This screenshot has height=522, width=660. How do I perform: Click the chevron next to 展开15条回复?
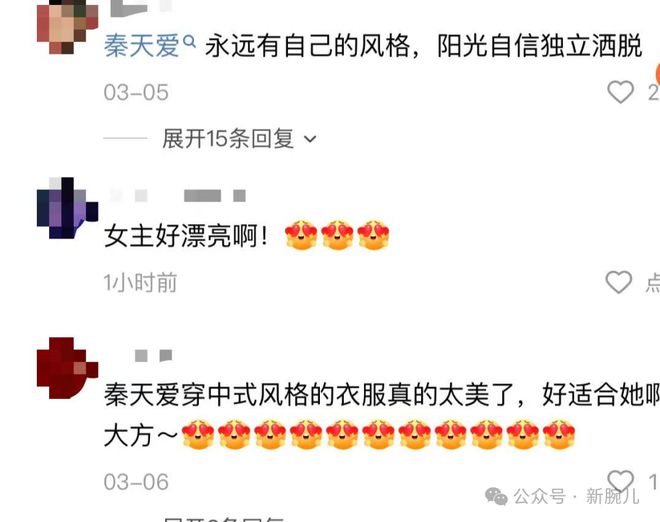coord(310,139)
